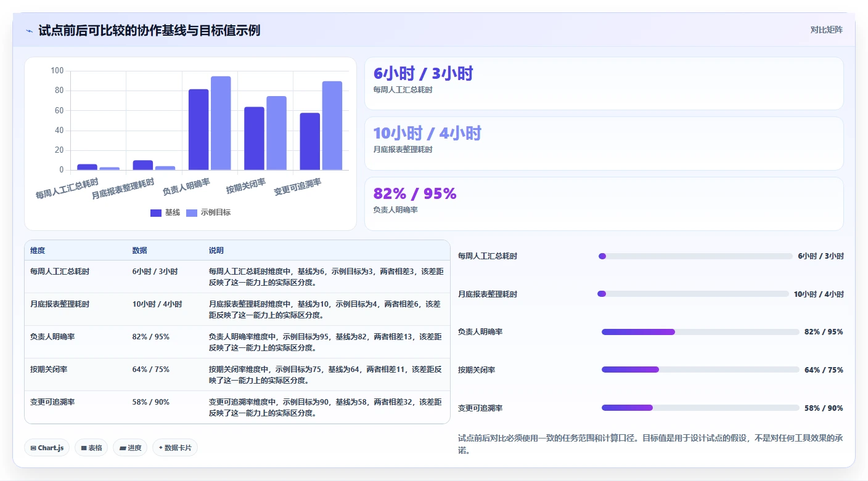This screenshot has width=868, height=481.
Task: Click the header icon beside the title
Action: click(x=29, y=31)
